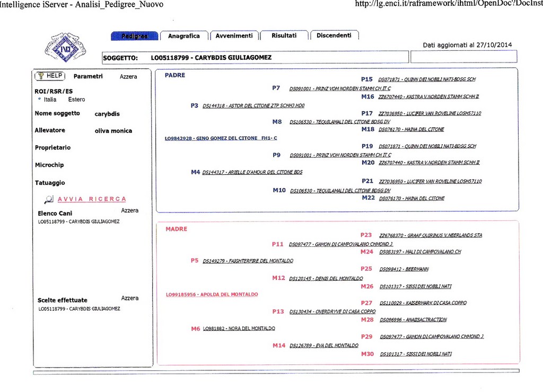The height and width of the screenshot is (392, 543).
Task: Open P17 LUCIFER VAN ROVELINE link
Action: [x=430, y=113]
